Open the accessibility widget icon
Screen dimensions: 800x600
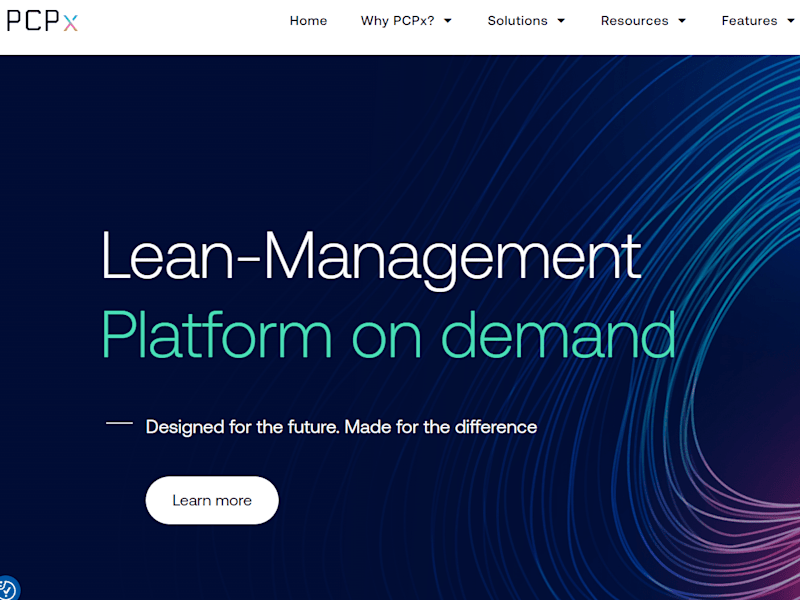[x=8, y=589]
